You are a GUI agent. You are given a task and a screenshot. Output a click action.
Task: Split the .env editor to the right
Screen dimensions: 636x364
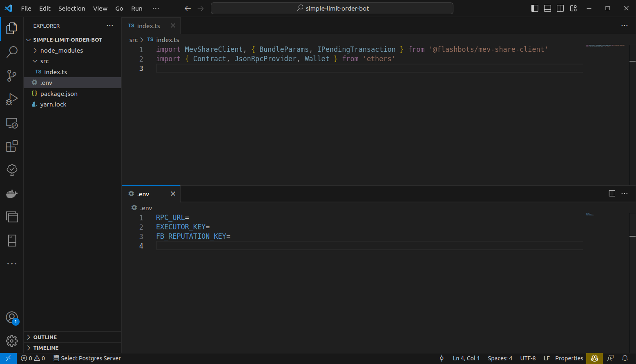pyautogui.click(x=612, y=193)
